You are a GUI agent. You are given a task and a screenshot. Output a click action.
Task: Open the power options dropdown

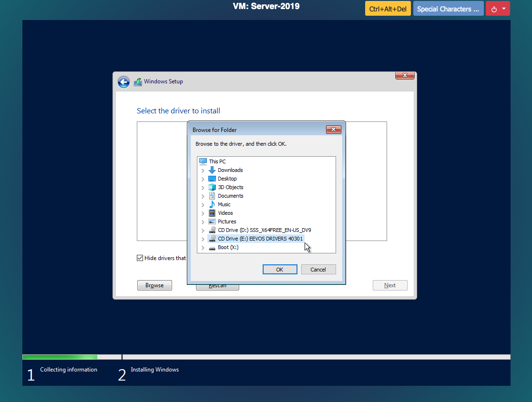498,9
